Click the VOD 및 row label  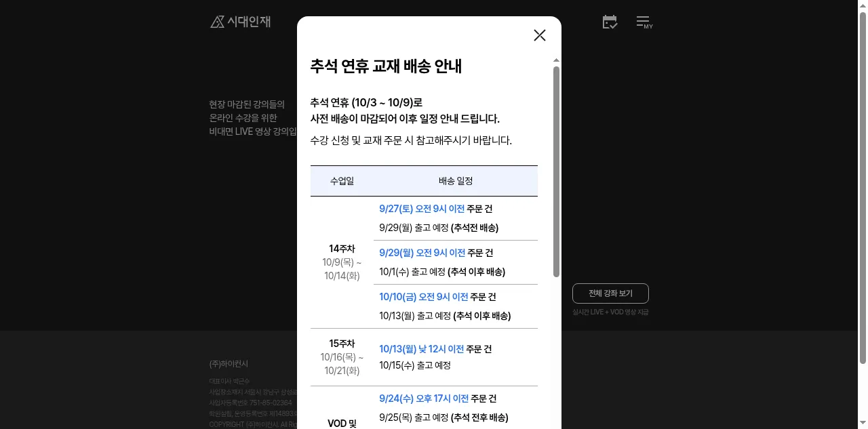pyautogui.click(x=342, y=424)
